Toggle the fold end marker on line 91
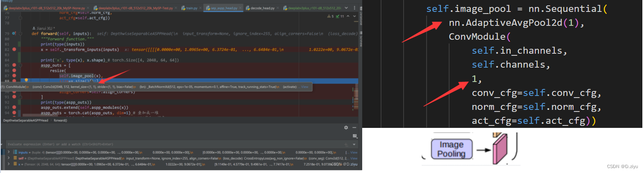This screenshot has width=644, height=173. point(21,97)
